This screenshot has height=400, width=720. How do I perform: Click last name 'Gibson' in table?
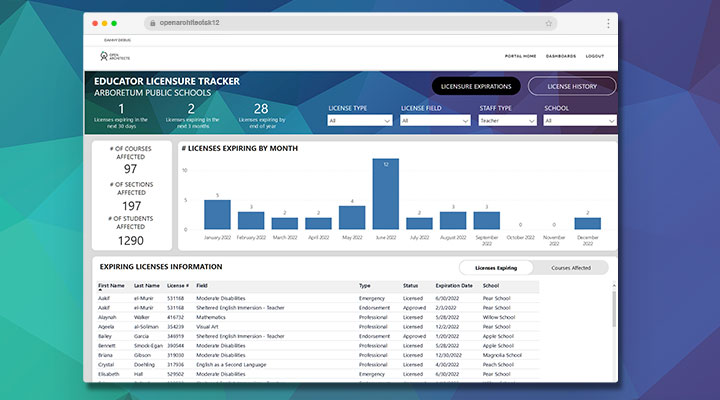point(142,355)
